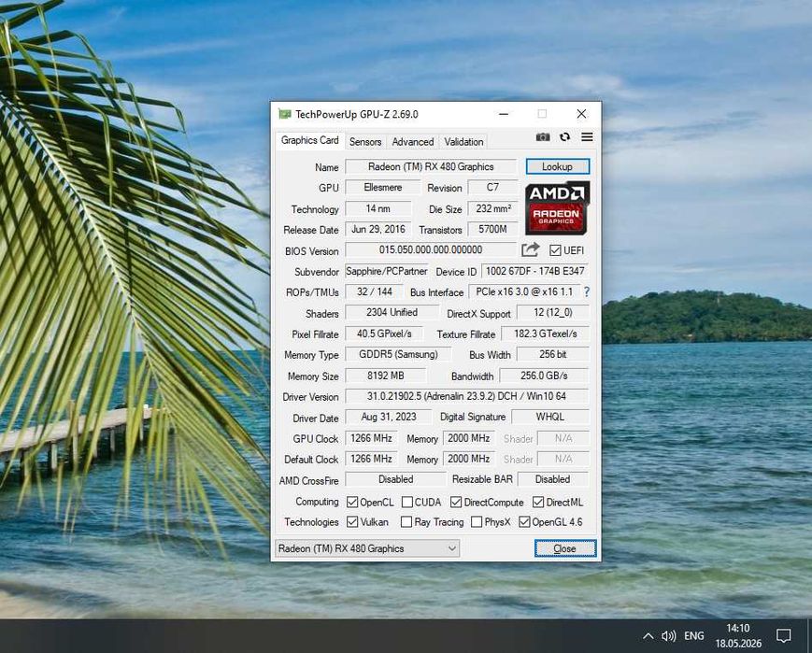Toggle the Vulkan checkbox
The height and width of the screenshot is (653, 812).
[x=352, y=522]
